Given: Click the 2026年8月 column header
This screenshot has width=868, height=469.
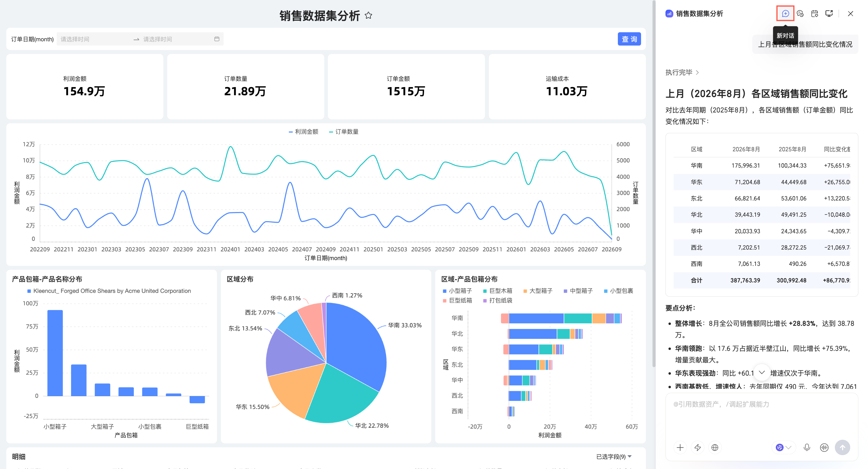Looking at the screenshot, I should click(746, 149).
